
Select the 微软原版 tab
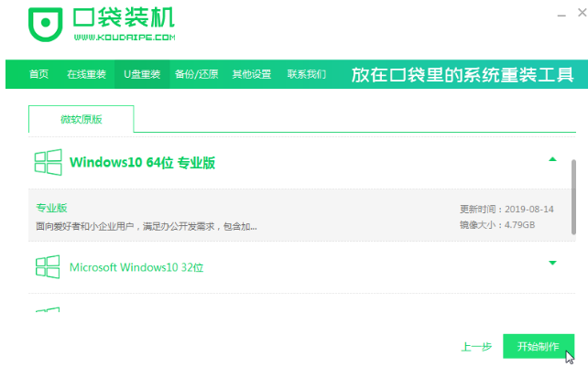(x=81, y=119)
